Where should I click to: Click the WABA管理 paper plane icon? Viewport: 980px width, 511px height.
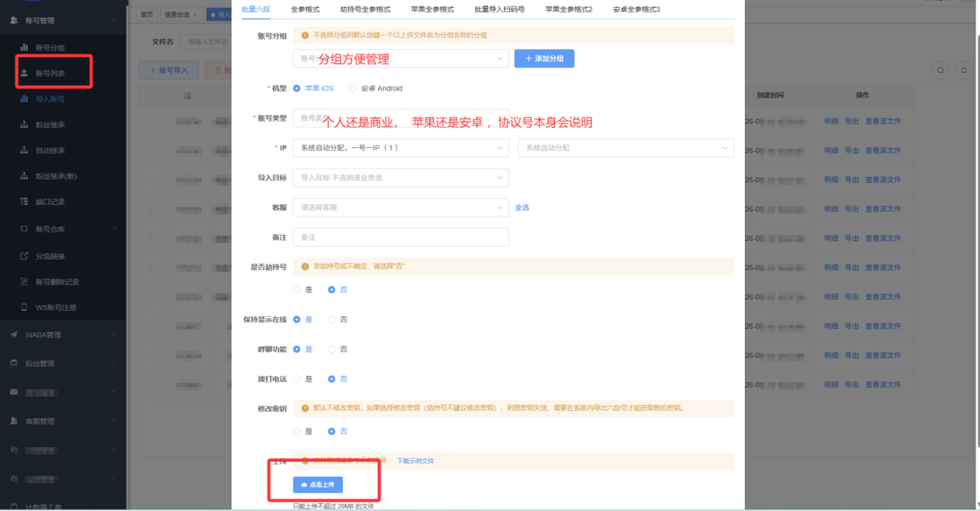tap(13, 335)
